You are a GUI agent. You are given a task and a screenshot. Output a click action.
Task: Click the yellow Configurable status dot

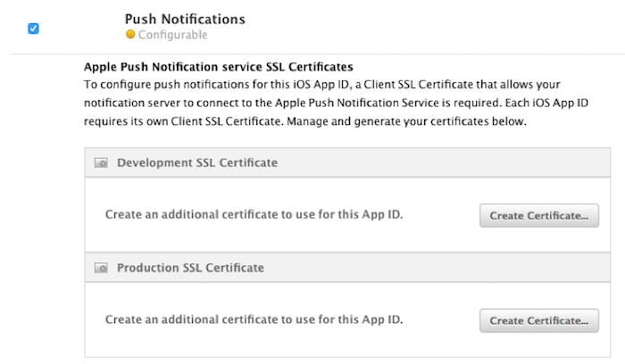tap(130, 35)
